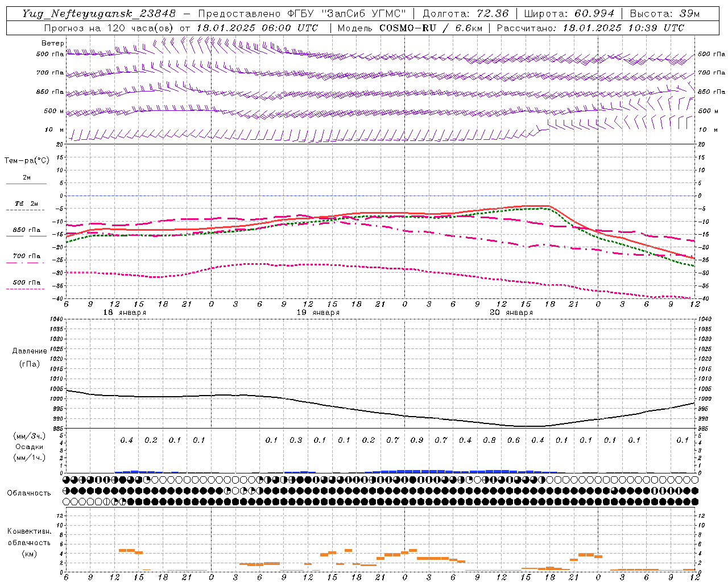Screen dimensions: 728x582
Task: Click the peak precipitation value 0.9
Action: tap(417, 440)
